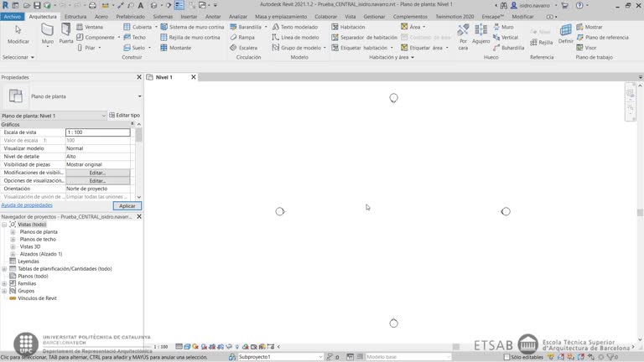This screenshot has height=362, width=644.
Task: Toggle the Sólo editables checkbox
Action: tap(506, 357)
